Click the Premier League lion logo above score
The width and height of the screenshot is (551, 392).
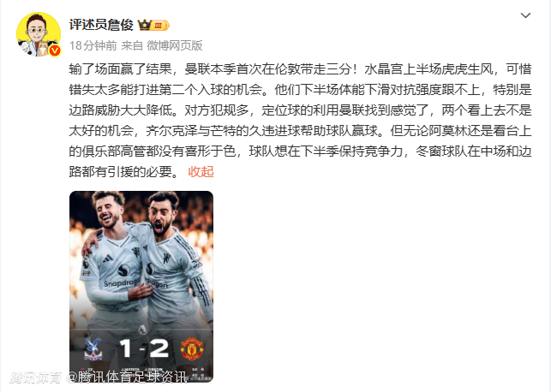coord(142,330)
